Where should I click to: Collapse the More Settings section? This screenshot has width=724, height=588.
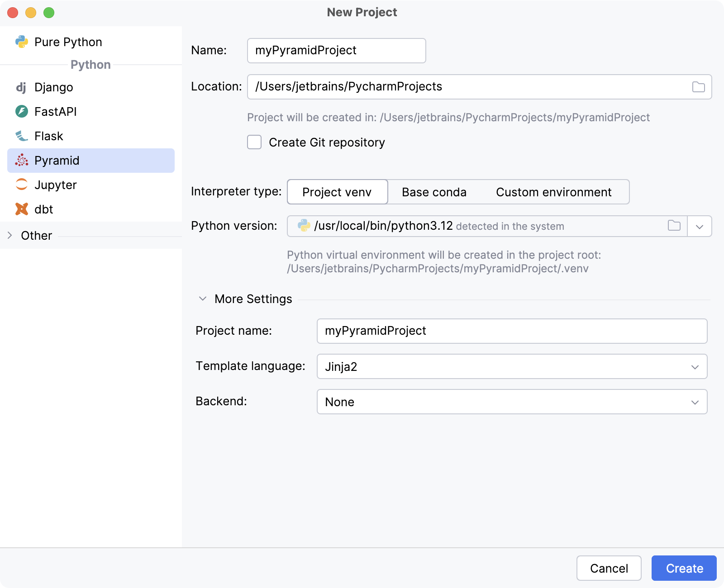point(203,299)
